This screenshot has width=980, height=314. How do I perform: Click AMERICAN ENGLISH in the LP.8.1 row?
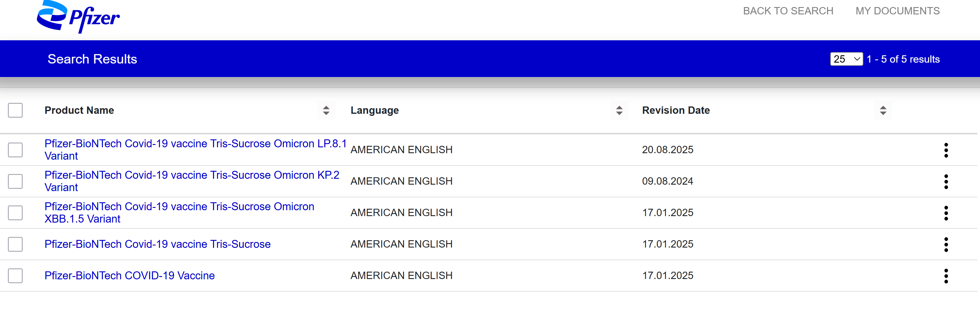[x=401, y=150]
